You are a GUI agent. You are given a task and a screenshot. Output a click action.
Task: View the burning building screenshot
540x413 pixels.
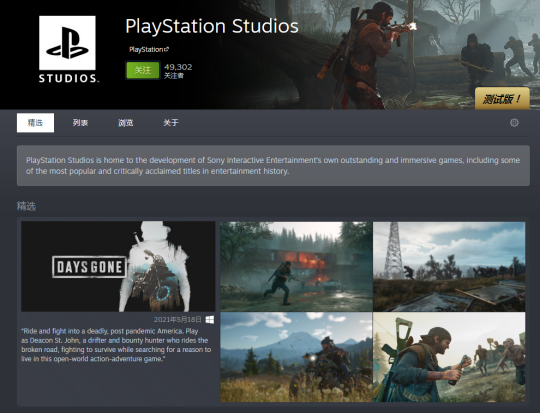pyautogui.click(x=296, y=267)
